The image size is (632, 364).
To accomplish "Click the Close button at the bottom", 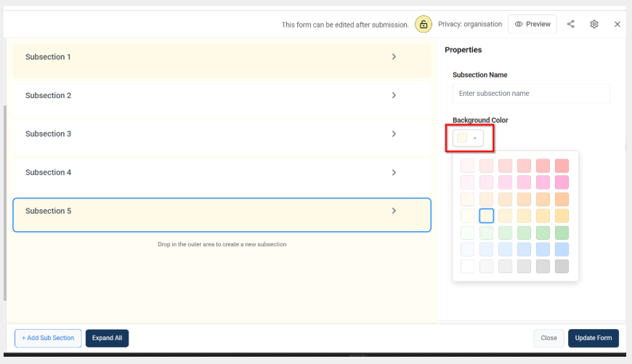I will [x=548, y=338].
